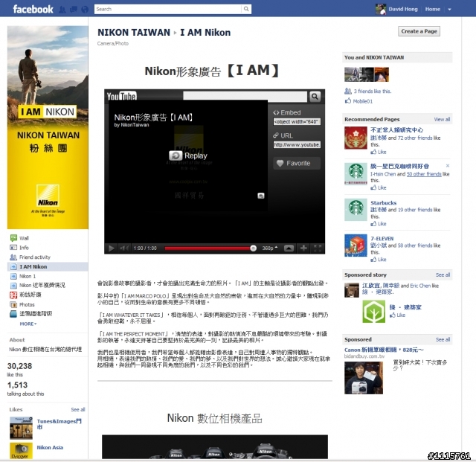Viewport: 476px width, 462px height.
Task: Click the expand-up arrow button on player
Action: (x=289, y=248)
